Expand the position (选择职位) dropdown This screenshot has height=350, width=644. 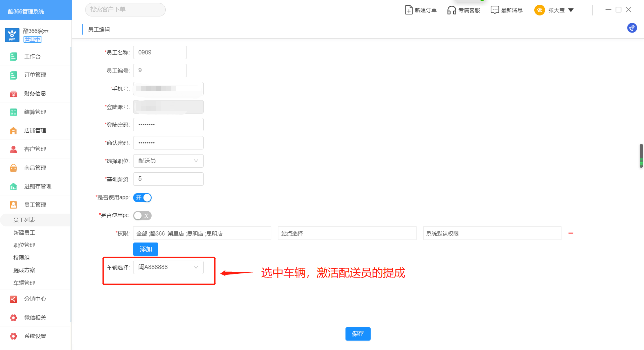pos(168,161)
